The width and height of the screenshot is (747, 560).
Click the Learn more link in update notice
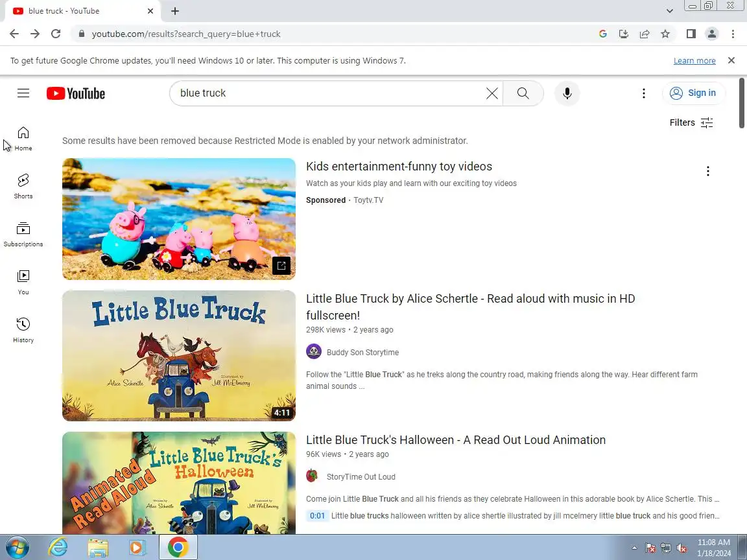(694, 60)
